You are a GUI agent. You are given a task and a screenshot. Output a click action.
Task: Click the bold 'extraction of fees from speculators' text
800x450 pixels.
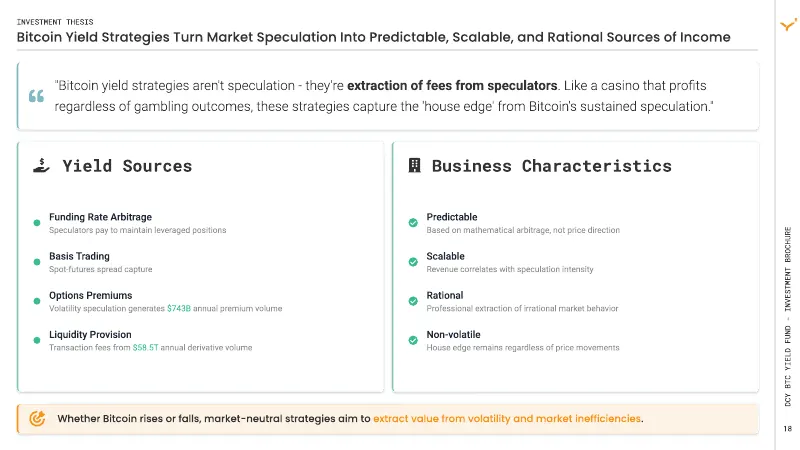(452, 85)
